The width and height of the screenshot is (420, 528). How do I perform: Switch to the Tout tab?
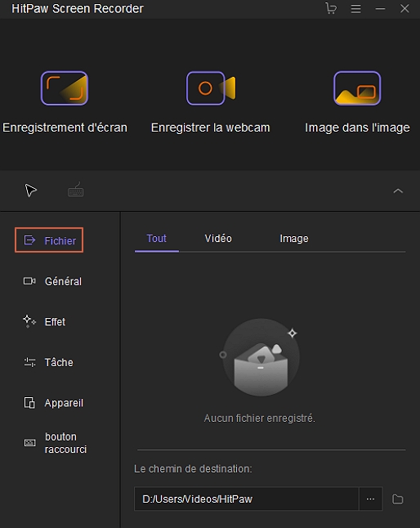point(157,239)
